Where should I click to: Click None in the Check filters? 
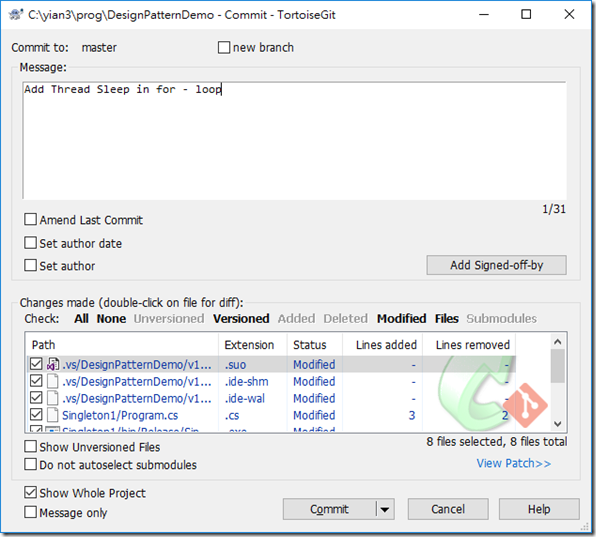coord(111,318)
